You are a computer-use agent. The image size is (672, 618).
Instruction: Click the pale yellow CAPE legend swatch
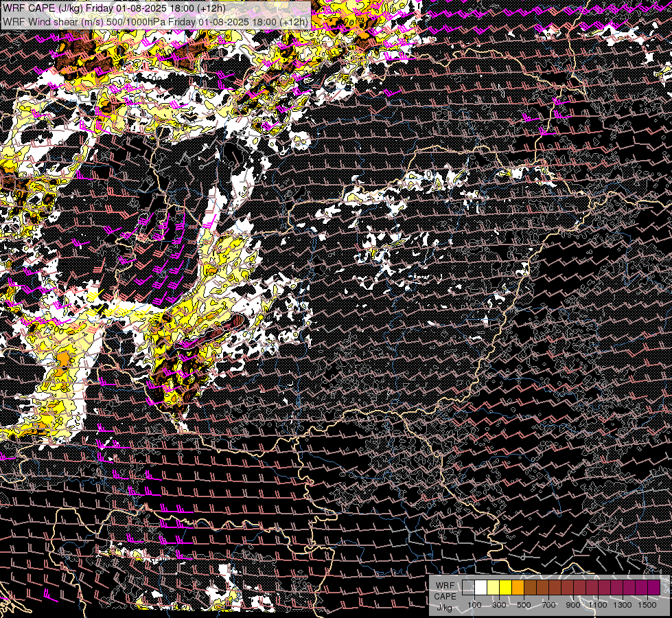(x=494, y=587)
